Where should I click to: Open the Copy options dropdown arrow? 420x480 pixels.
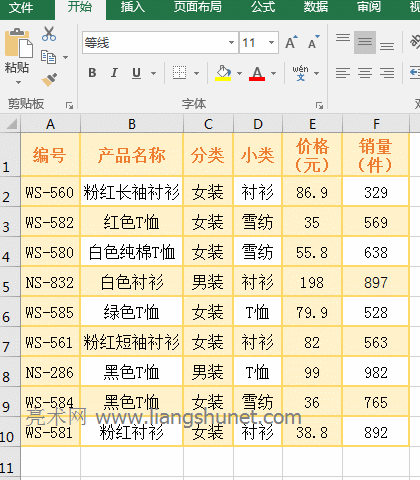point(65,57)
